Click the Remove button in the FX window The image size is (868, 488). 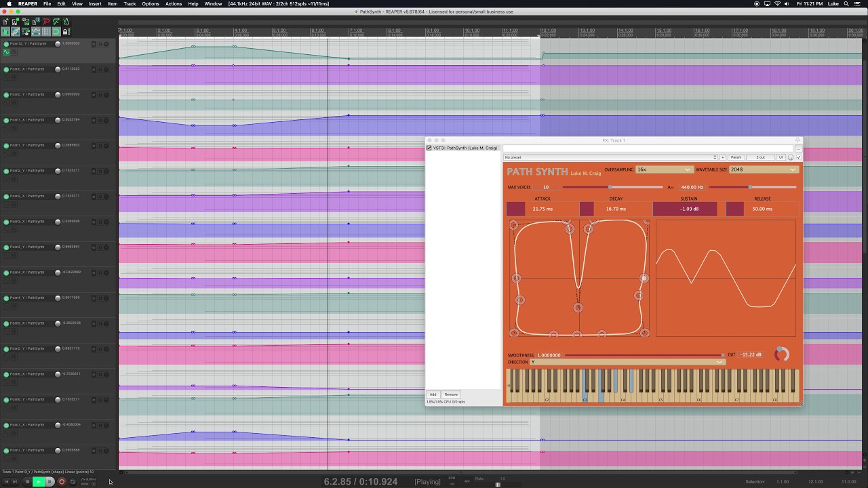tap(451, 394)
